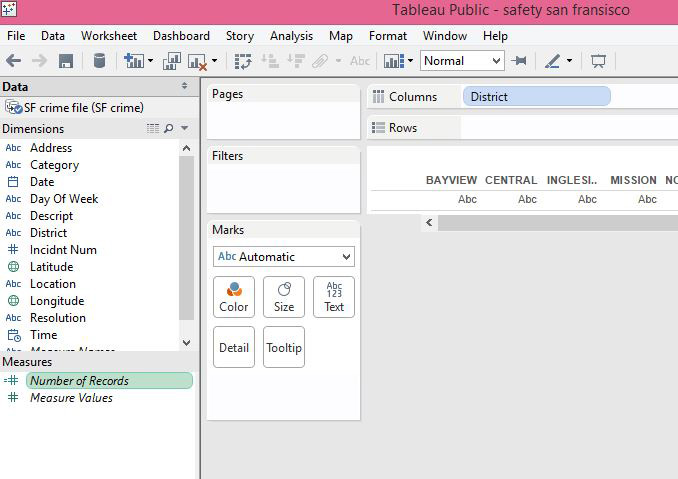Click the Dimensions list scroll up arrow
The width and height of the screenshot is (678, 479).
186,148
